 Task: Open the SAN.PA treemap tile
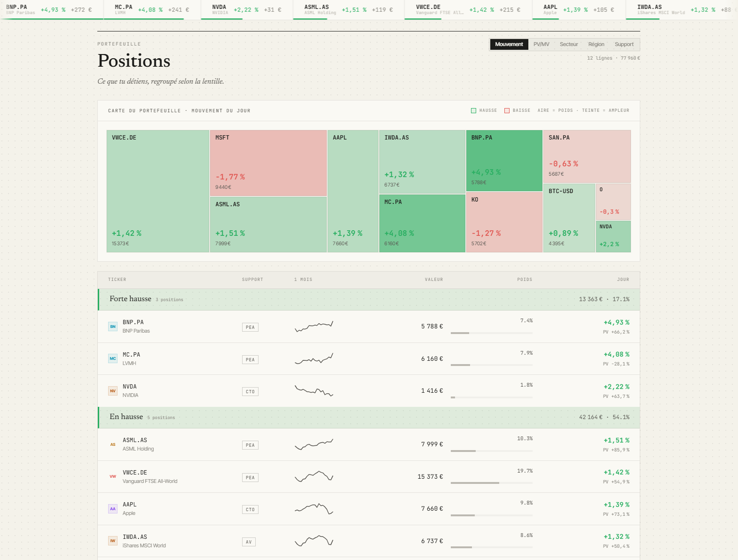587,156
